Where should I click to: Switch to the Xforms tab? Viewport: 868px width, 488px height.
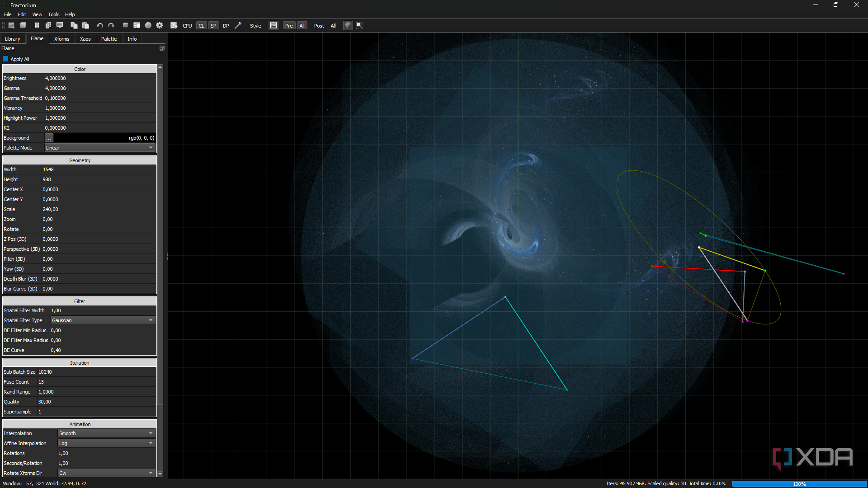(x=62, y=39)
